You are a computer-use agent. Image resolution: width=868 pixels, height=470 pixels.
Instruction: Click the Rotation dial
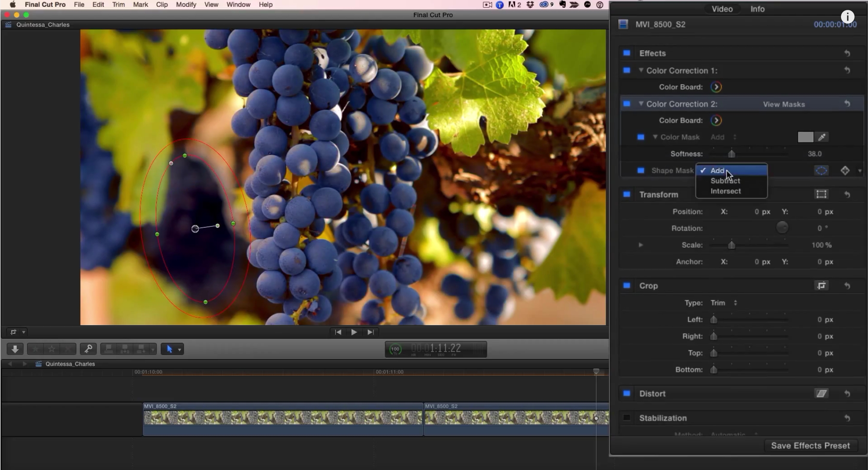(x=782, y=227)
